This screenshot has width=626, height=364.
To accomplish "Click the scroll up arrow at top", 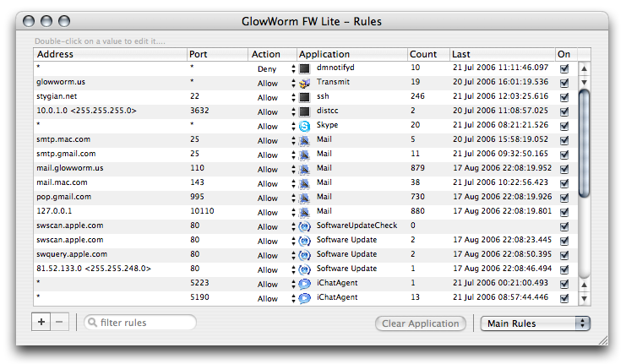I will 584,68.
